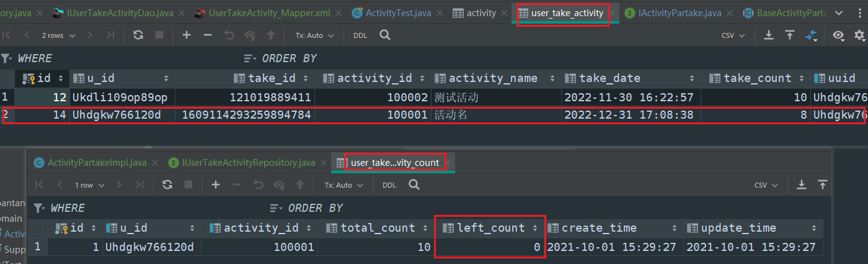Stop query in user_take_activity_count toolbar
Viewport: 868px width, 264px height.
(188, 184)
